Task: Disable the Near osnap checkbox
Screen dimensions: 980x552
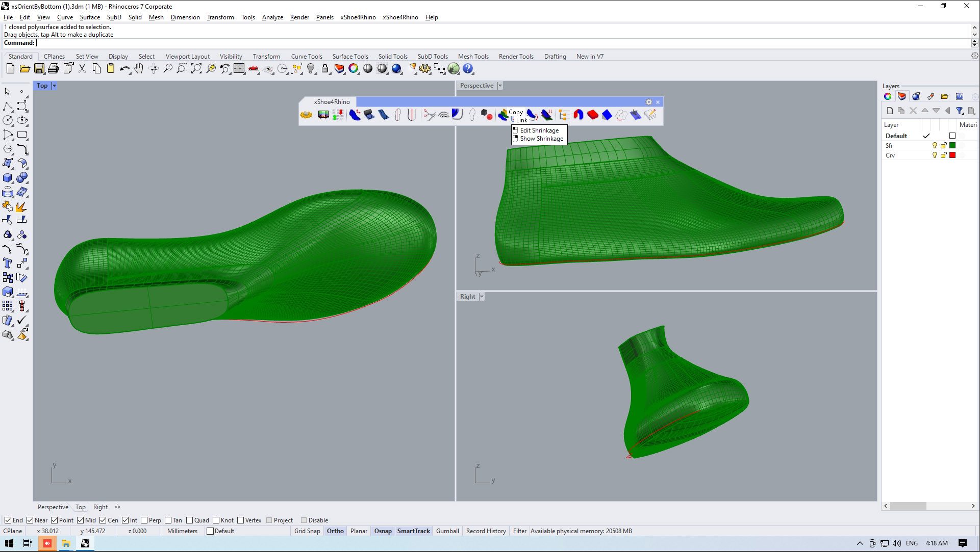Action: (x=30, y=520)
